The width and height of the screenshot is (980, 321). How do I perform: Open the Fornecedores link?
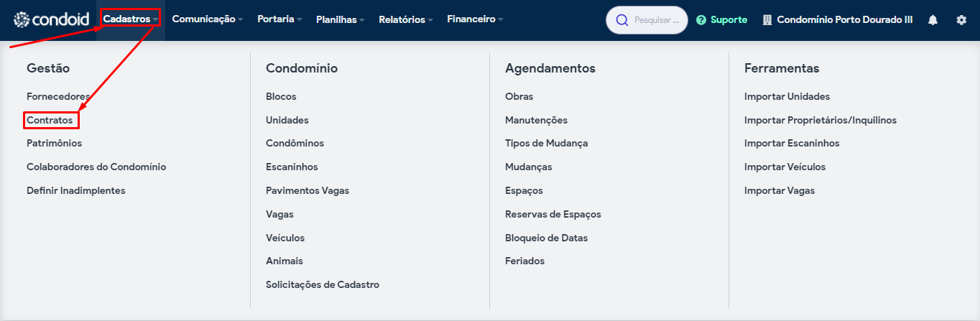click(x=58, y=96)
